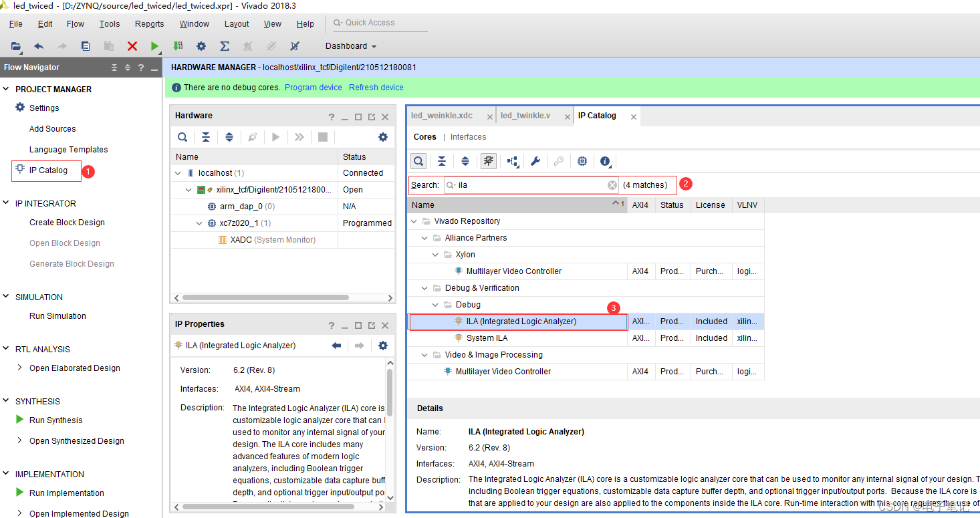Toggle search bar in IP Catalog toolbar

(418, 161)
